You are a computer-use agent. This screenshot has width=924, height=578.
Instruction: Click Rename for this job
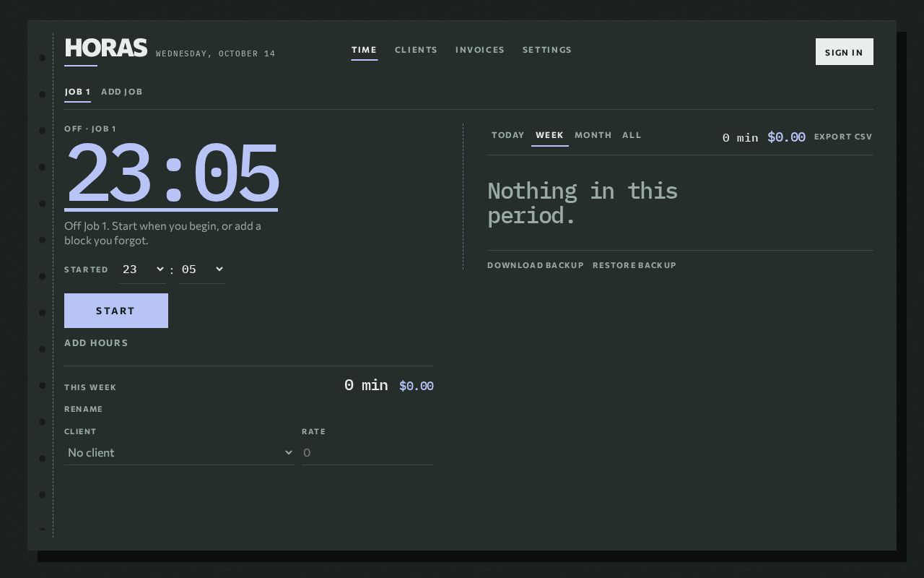[84, 409]
